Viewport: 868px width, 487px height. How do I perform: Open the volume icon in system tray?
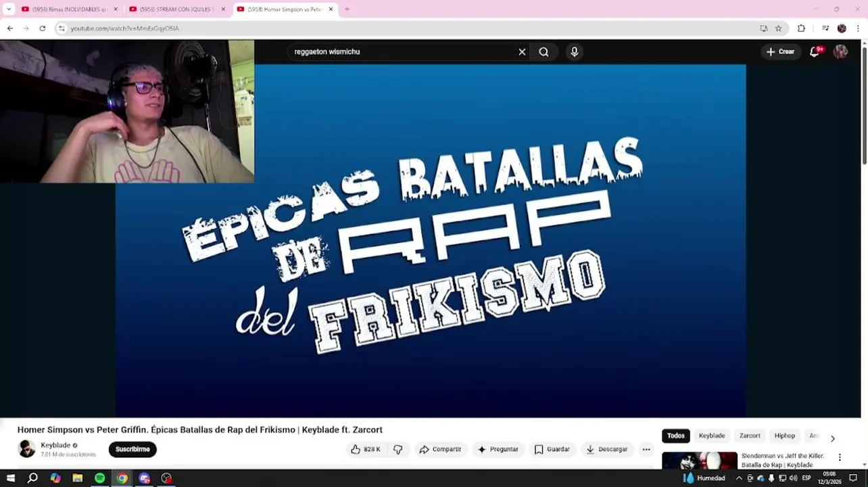coord(793,478)
